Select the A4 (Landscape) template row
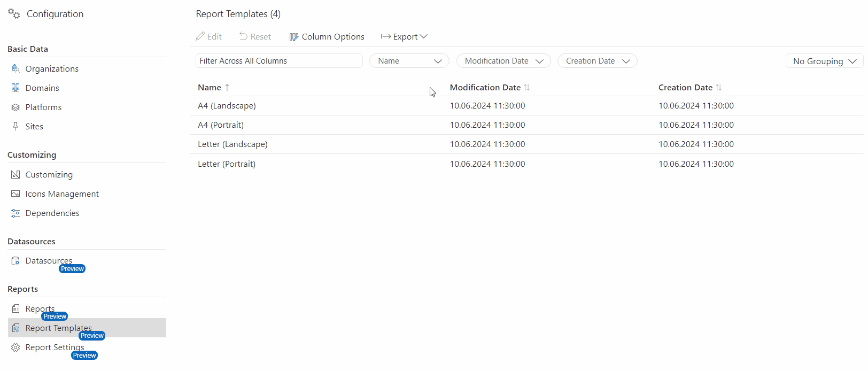The image size is (868, 371). pos(526,106)
